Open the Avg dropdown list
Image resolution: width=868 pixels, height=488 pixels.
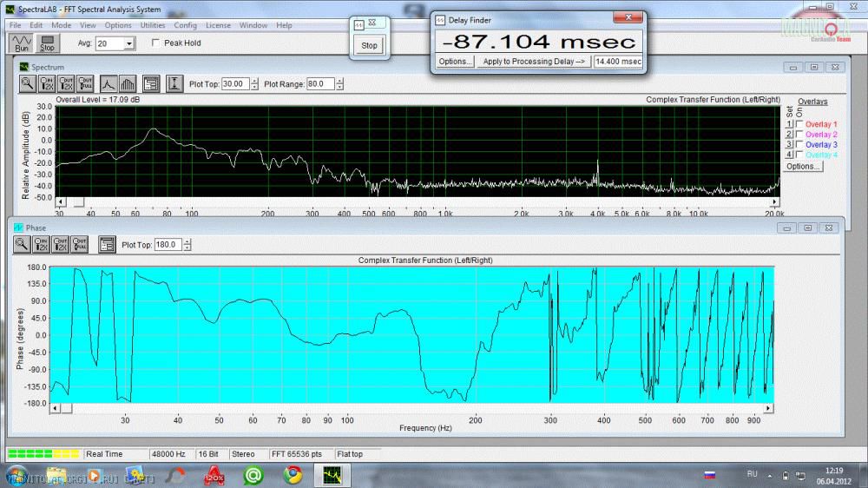click(x=129, y=43)
